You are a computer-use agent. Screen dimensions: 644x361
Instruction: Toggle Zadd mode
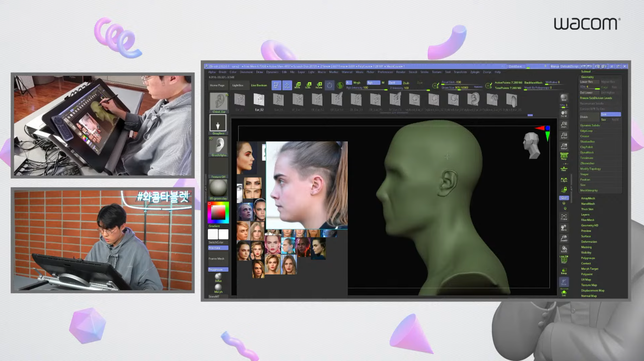pos(394,82)
